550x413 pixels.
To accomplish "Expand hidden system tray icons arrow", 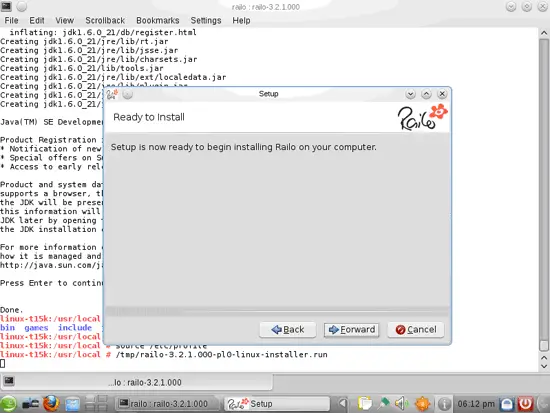I will point(343,404).
